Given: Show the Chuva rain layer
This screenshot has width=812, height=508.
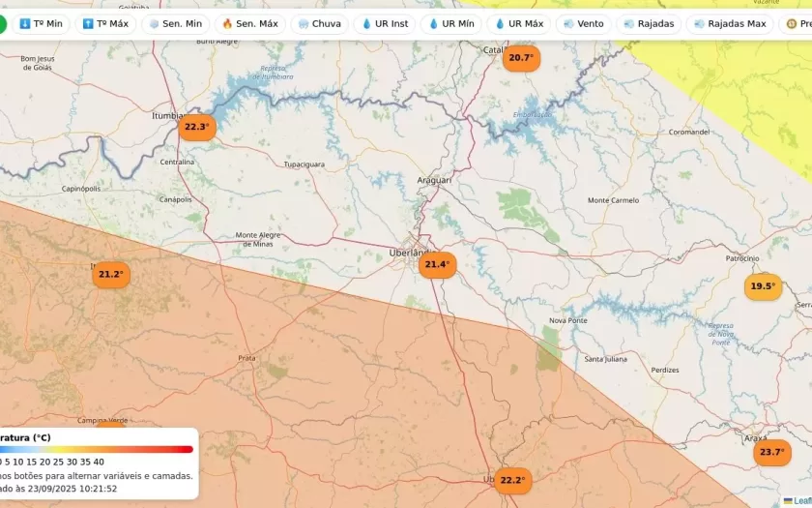Looking at the screenshot, I should click(x=319, y=23).
